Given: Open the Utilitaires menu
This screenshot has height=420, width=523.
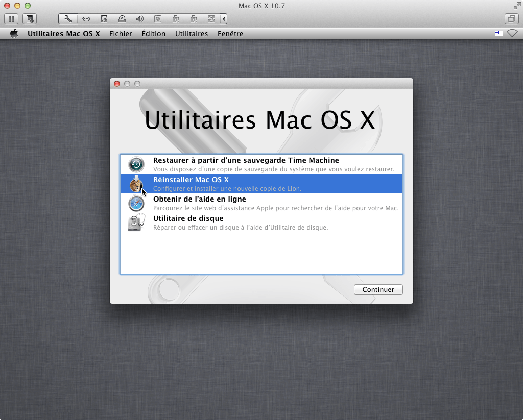Looking at the screenshot, I should tap(192, 34).
